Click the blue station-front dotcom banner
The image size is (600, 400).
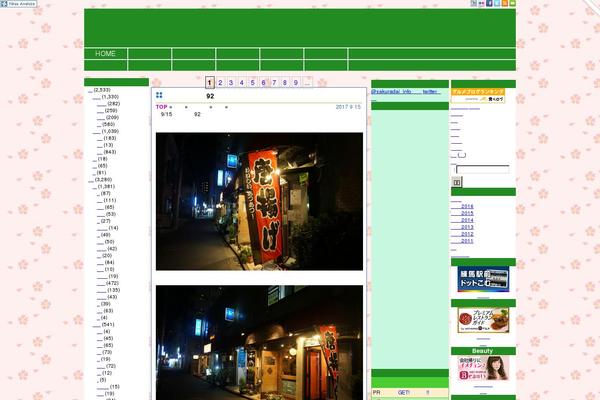[x=483, y=279]
